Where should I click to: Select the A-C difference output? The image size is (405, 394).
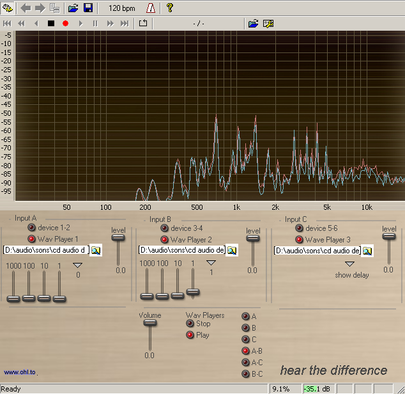point(246,362)
